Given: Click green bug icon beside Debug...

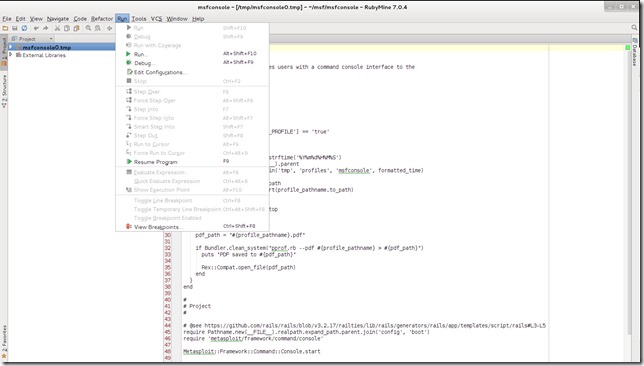Looking at the screenshot, I should (x=129, y=63).
